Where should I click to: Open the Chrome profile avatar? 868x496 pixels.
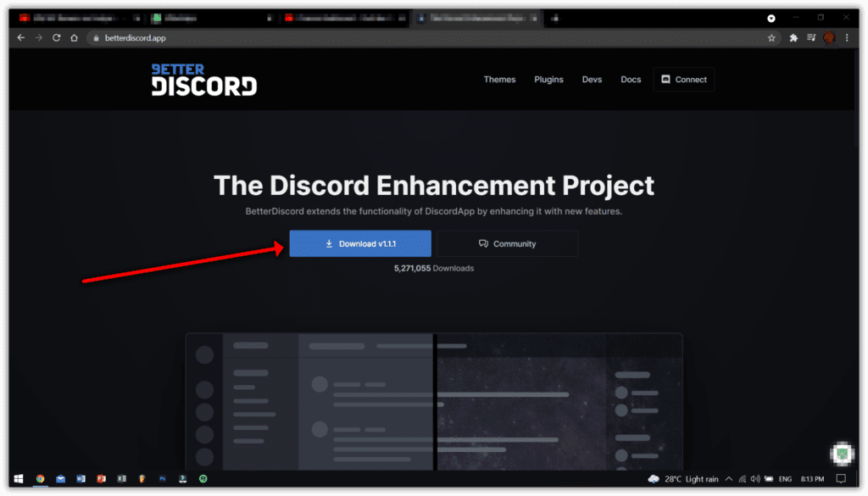(829, 38)
